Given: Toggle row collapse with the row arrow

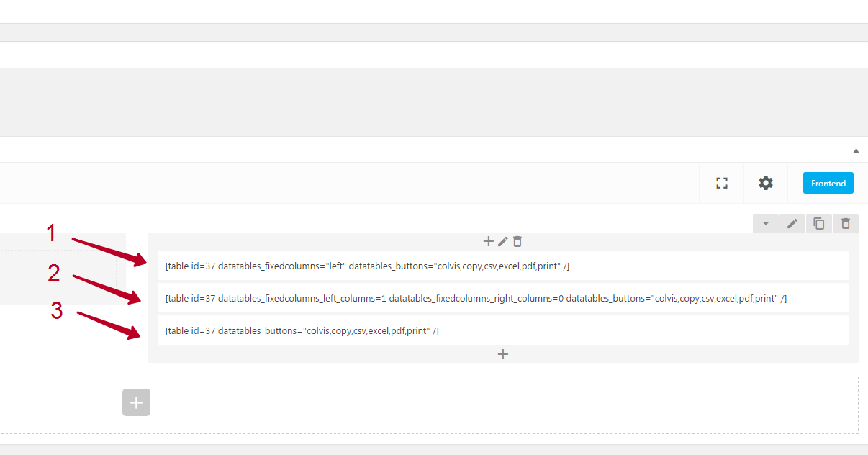Looking at the screenshot, I should 766,224.
